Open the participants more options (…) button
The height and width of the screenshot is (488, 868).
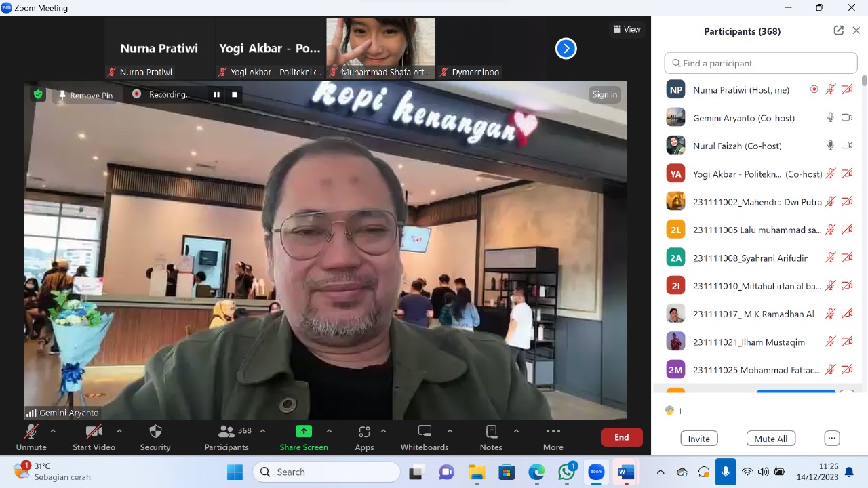coord(833,438)
